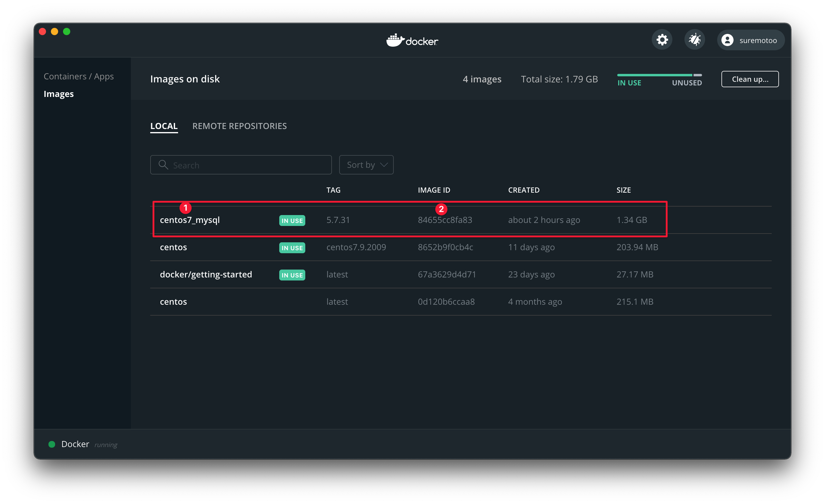Click the suremotoo account button
Image resolution: width=825 pixels, height=504 pixels.
pyautogui.click(x=751, y=40)
